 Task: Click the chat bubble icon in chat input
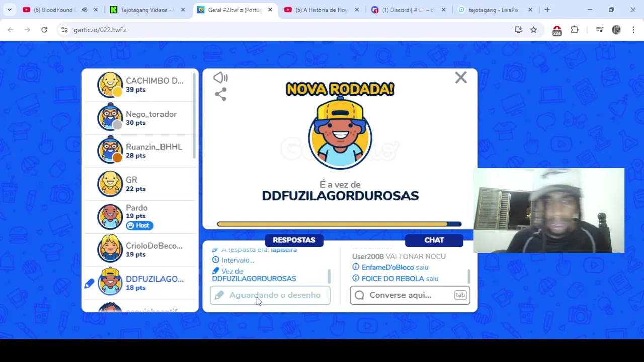tap(359, 295)
